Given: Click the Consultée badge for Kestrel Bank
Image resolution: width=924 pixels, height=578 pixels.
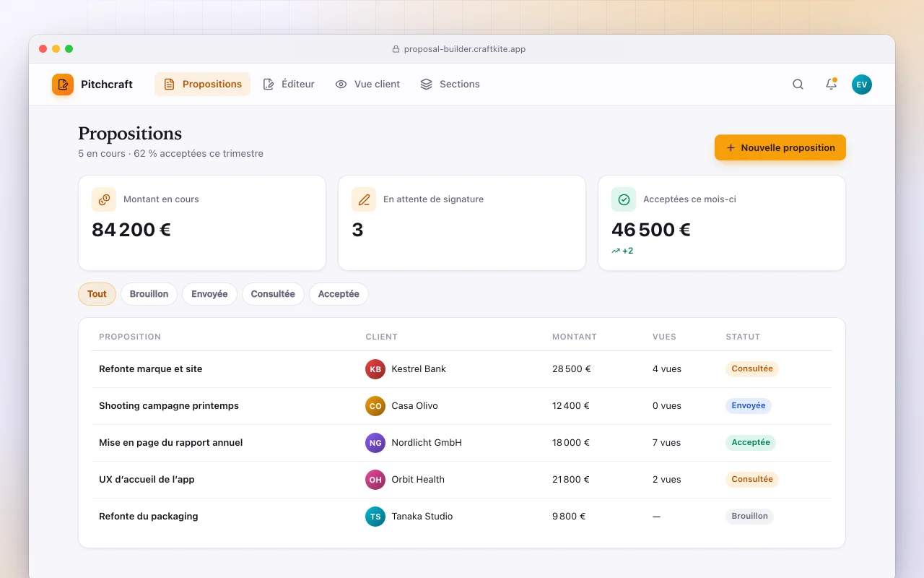Looking at the screenshot, I should tap(752, 369).
